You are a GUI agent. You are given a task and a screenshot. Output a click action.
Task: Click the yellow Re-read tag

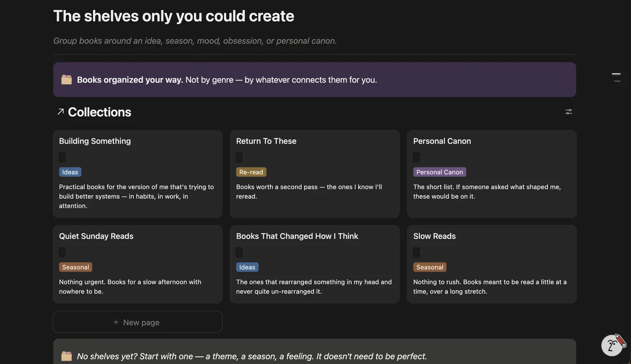[251, 172]
